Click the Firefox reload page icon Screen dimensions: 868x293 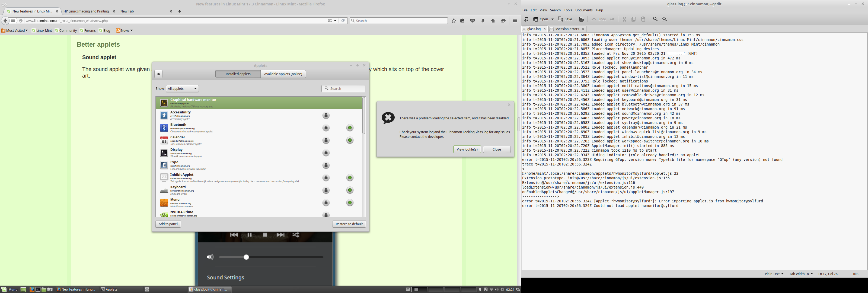coord(343,21)
